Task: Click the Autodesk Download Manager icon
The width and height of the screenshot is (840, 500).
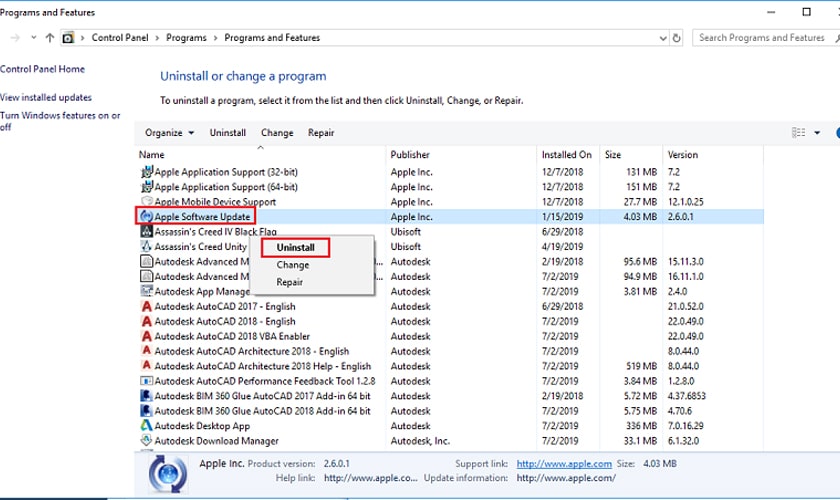Action: pos(146,441)
